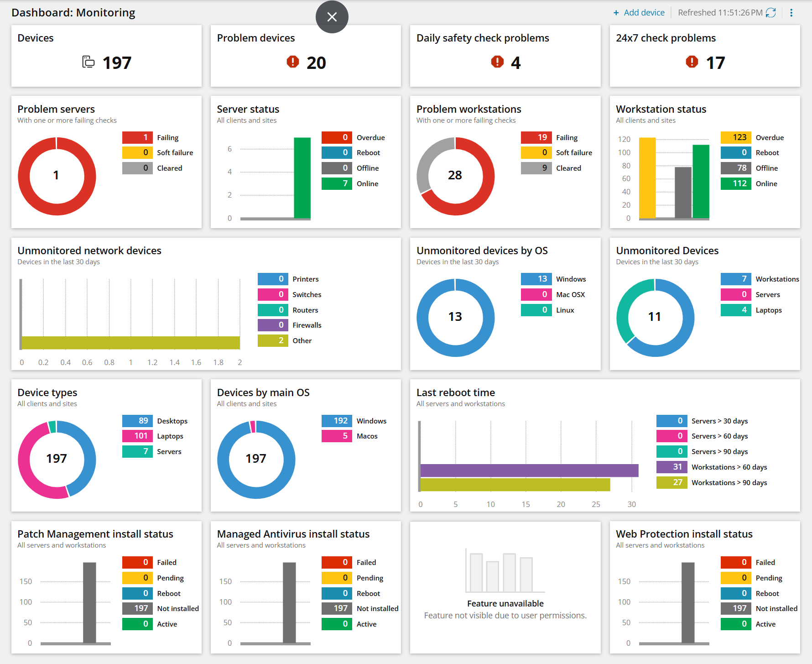Click the purple bar in Last reboot time
Image resolution: width=812 pixels, height=664 pixels.
pos(529,471)
